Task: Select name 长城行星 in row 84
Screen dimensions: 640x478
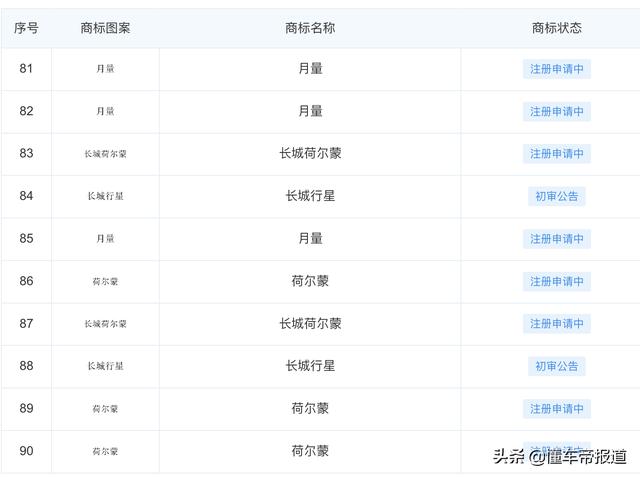Action: pyautogui.click(x=310, y=196)
